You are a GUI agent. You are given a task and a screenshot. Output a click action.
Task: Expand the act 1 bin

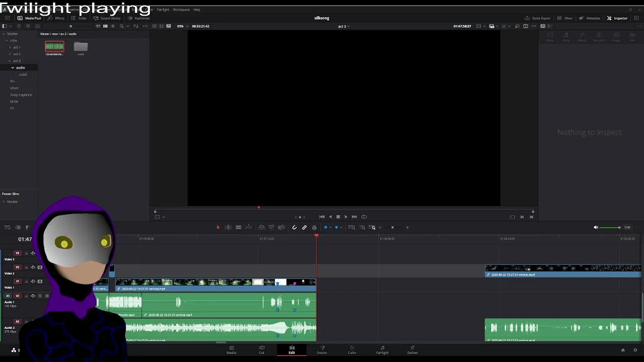(10, 47)
